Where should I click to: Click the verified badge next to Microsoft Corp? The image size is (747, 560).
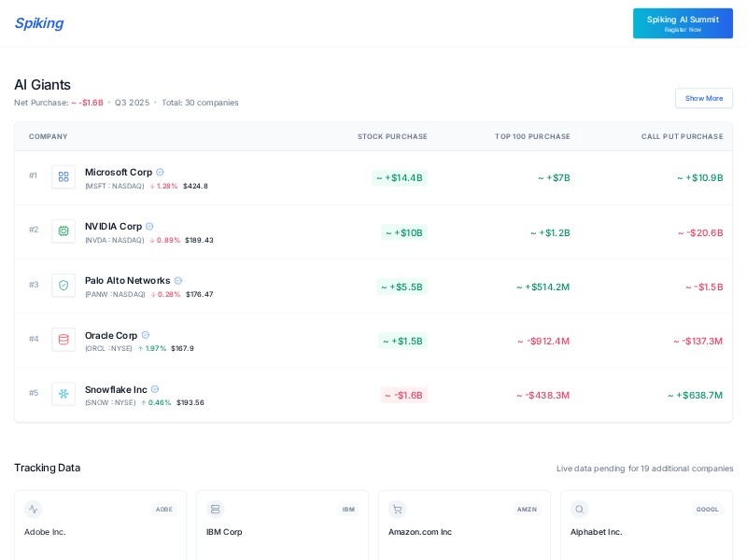(160, 172)
